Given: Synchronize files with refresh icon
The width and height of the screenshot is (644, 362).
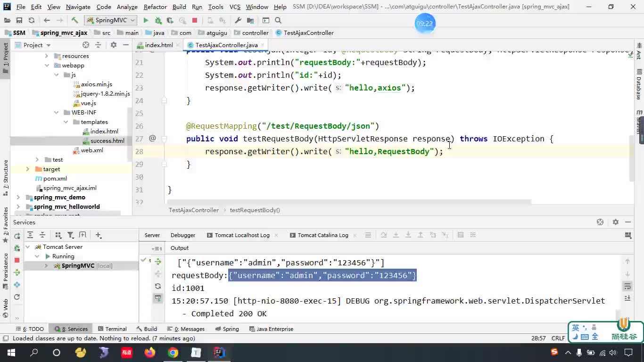Looking at the screenshot, I should click(32, 20).
